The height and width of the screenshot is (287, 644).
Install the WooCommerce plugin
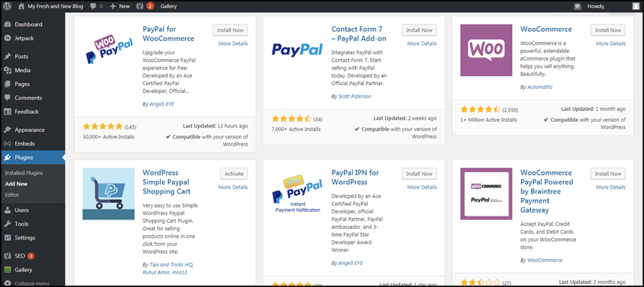(608, 30)
